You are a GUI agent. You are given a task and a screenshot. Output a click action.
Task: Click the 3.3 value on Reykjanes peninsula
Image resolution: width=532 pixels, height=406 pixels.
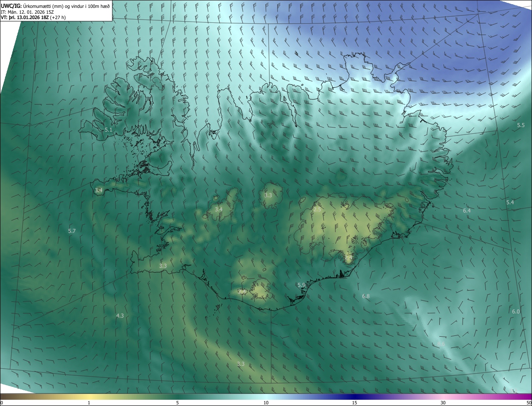coord(163,266)
